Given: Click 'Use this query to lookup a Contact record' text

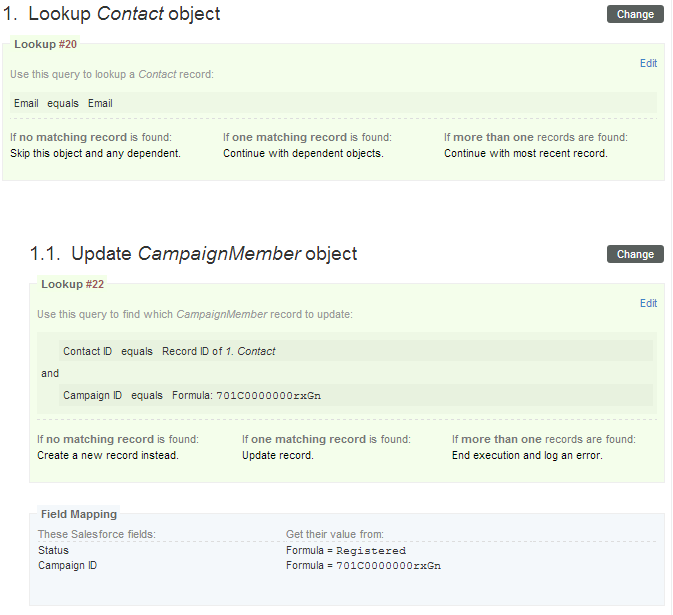Looking at the screenshot, I should pyautogui.click(x=112, y=74).
